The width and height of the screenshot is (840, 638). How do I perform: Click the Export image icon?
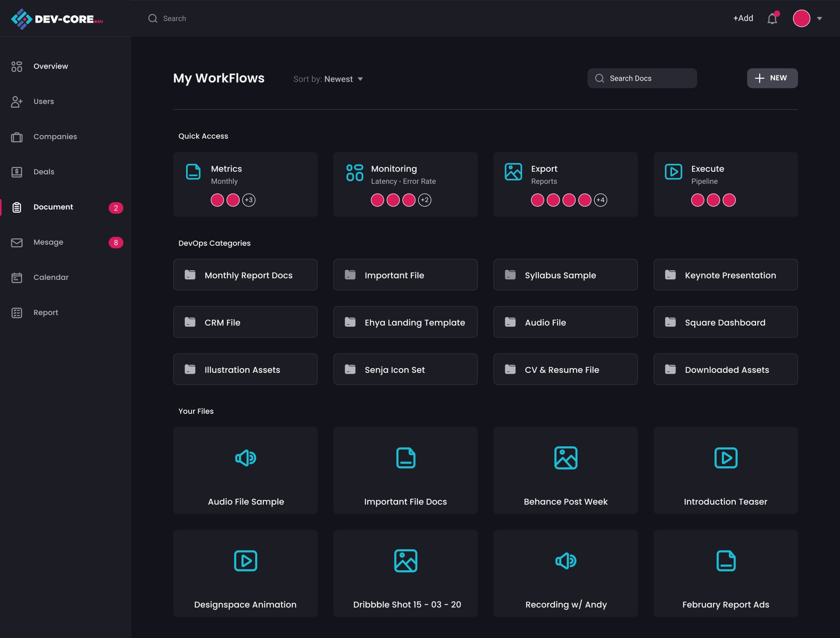coord(513,172)
